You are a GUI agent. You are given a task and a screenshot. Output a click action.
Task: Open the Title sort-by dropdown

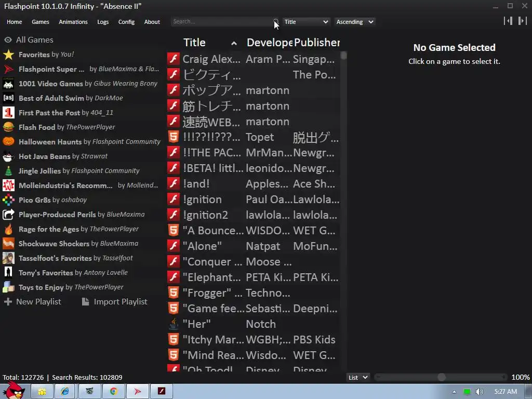click(306, 22)
